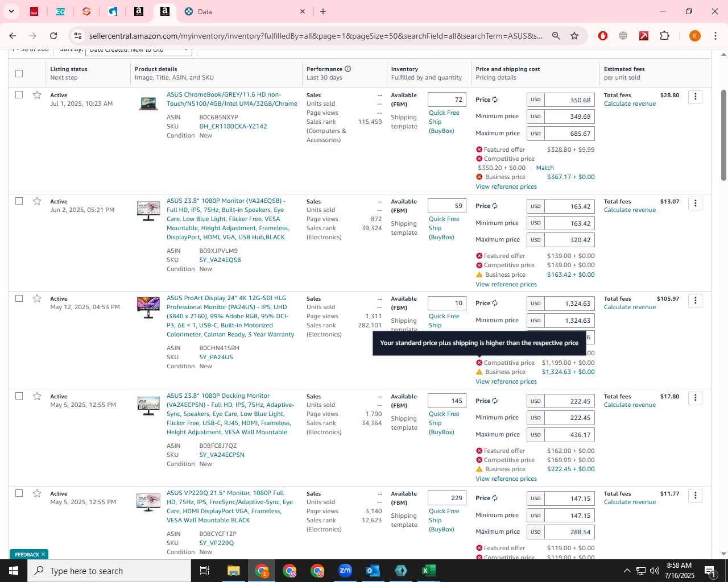
Task: Open the Sort by dropdown
Action: point(138,51)
